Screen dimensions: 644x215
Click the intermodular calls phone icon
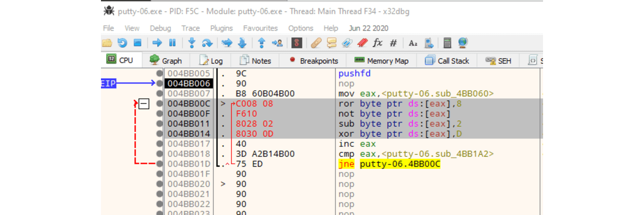pos(429,43)
